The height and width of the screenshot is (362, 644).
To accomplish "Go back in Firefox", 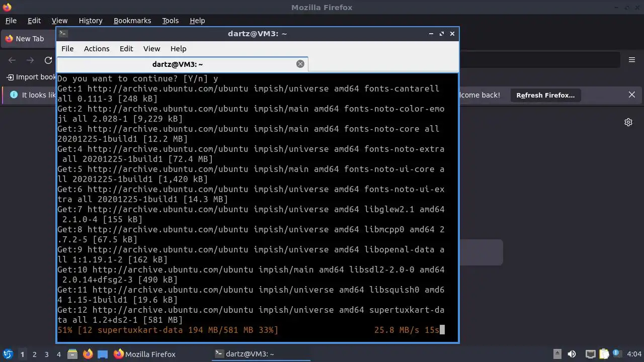I will point(12,60).
